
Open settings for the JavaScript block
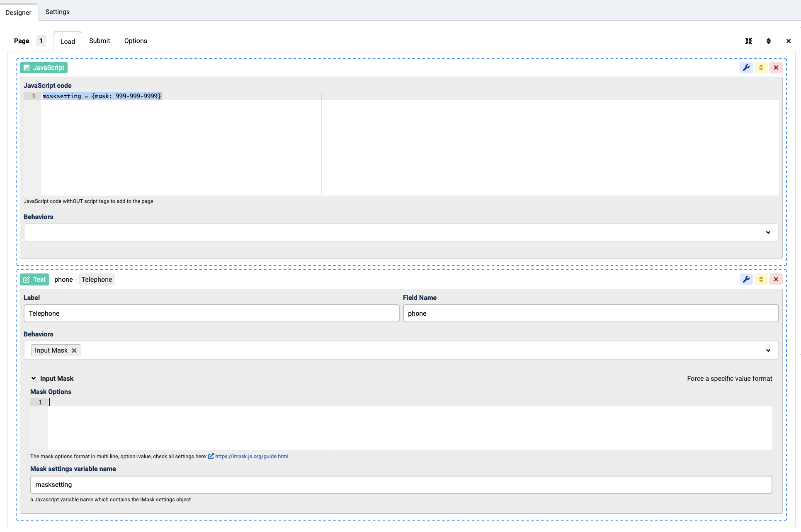(x=747, y=68)
